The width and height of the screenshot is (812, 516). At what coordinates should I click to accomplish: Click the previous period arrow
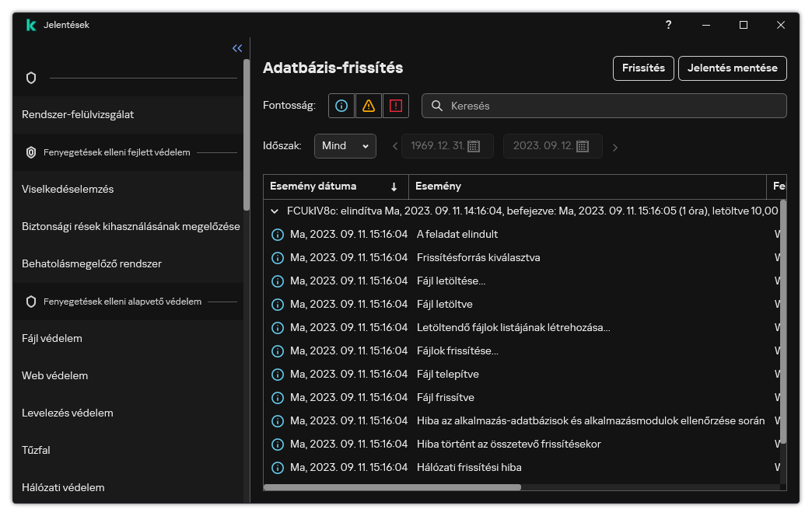point(395,147)
